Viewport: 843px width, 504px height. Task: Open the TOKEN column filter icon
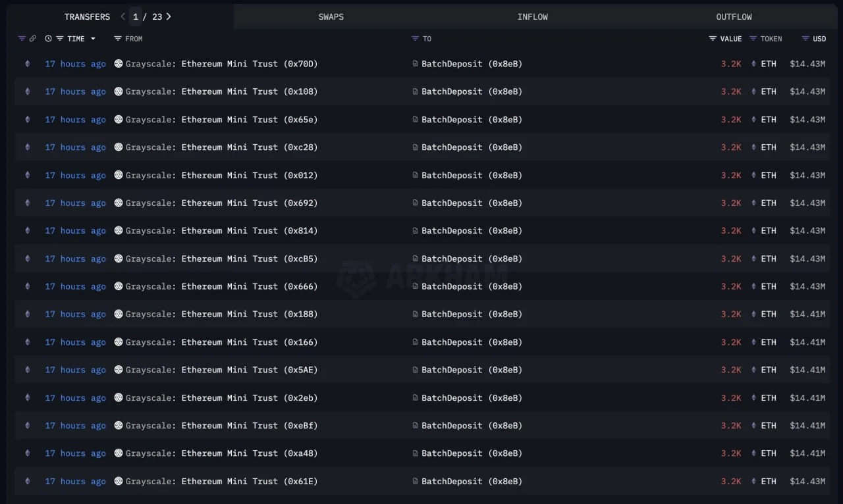pyautogui.click(x=753, y=39)
